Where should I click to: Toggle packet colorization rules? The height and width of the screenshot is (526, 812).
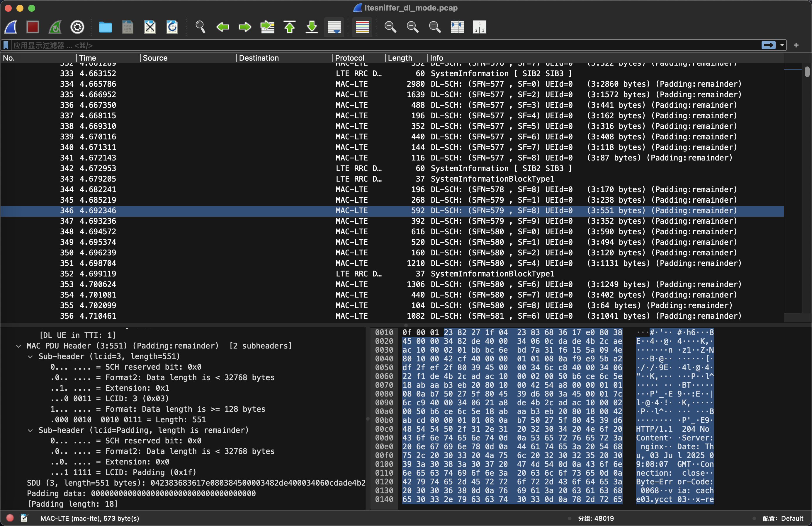362,27
